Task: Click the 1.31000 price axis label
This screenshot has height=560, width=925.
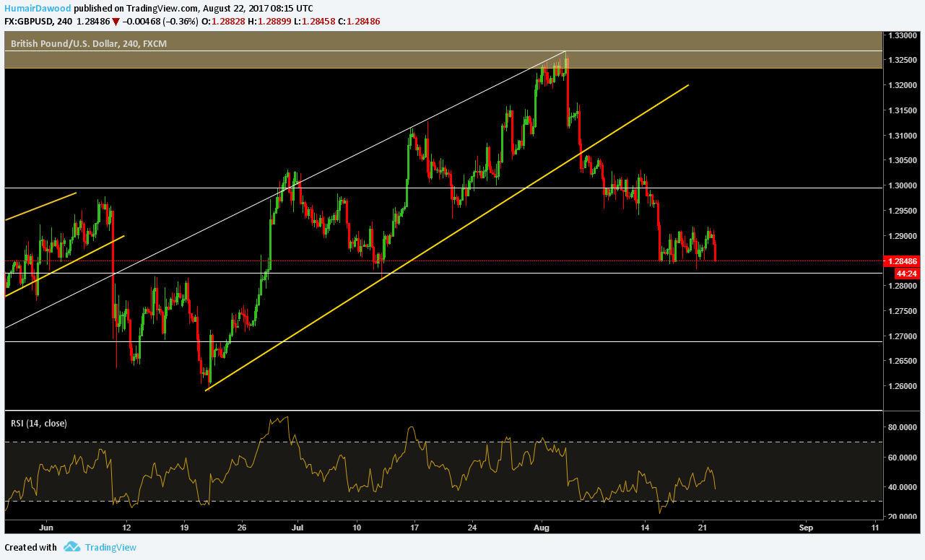Action: point(903,136)
